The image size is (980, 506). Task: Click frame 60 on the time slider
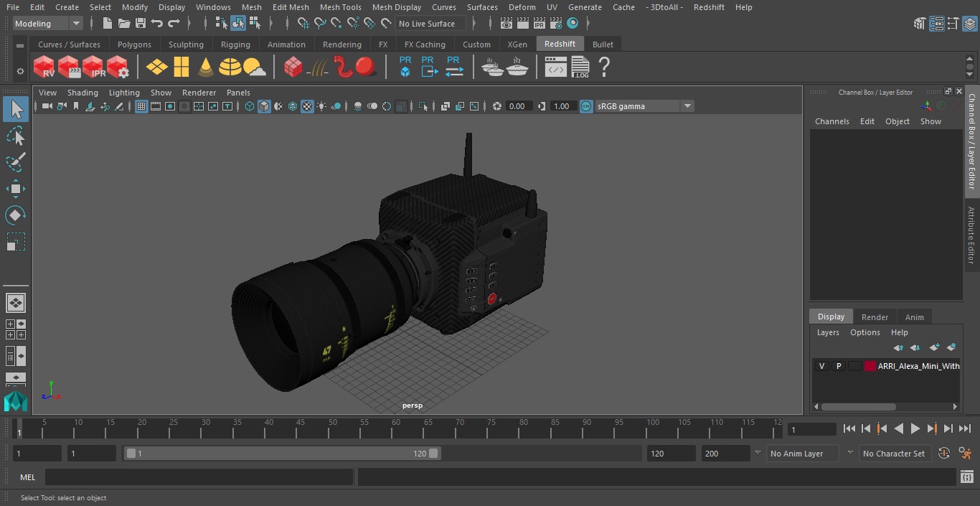point(396,428)
